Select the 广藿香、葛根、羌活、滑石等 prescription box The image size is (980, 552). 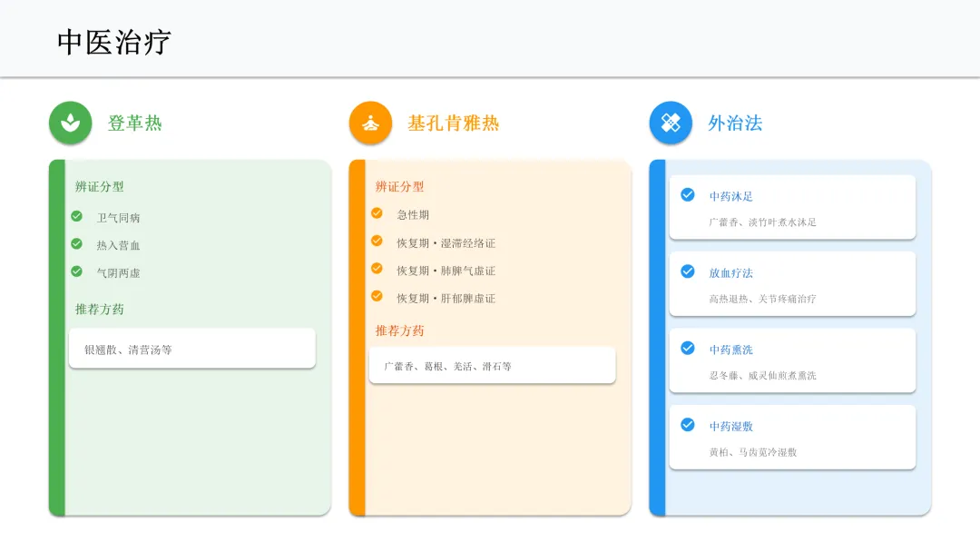tap(492, 366)
